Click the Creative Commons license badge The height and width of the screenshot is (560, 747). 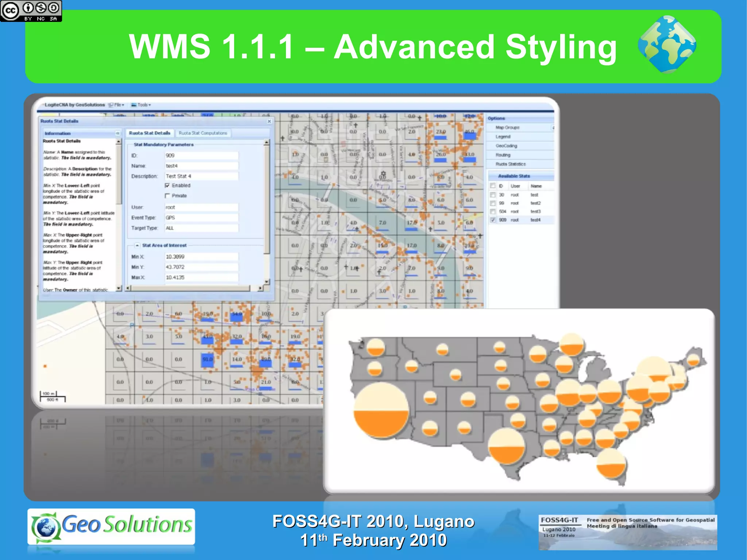(x=31, y=11)
